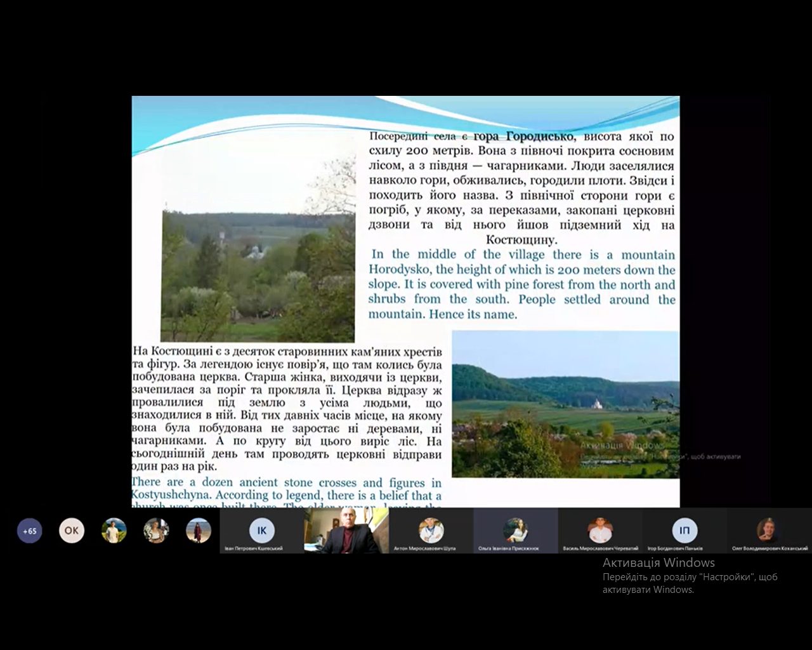Click the IK avatar of Іван Петрович
This screenshot has width=812, height=650.
tap(261, 529)
